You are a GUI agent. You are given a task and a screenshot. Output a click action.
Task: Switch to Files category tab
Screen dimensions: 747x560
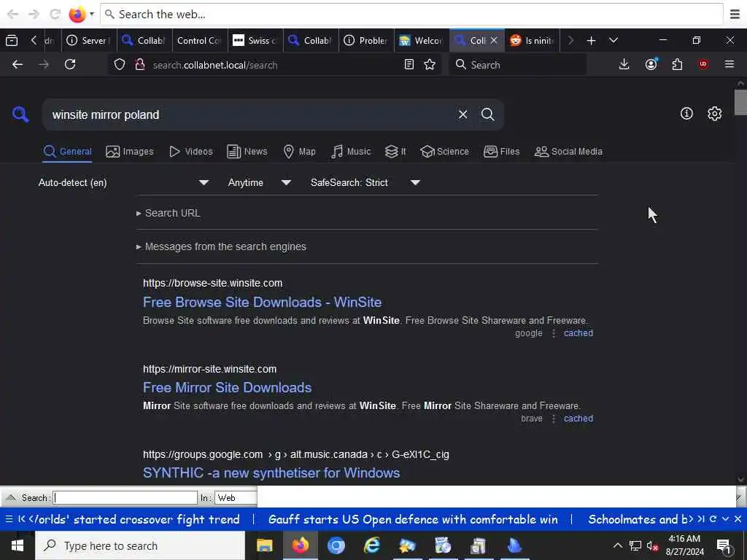pyautogui.click(x=502, y=152)
